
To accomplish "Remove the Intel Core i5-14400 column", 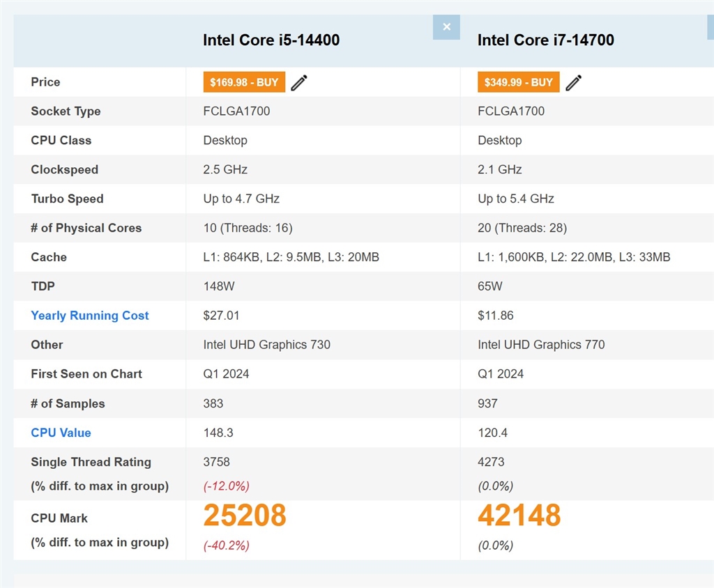I will (x=446, y=27).
